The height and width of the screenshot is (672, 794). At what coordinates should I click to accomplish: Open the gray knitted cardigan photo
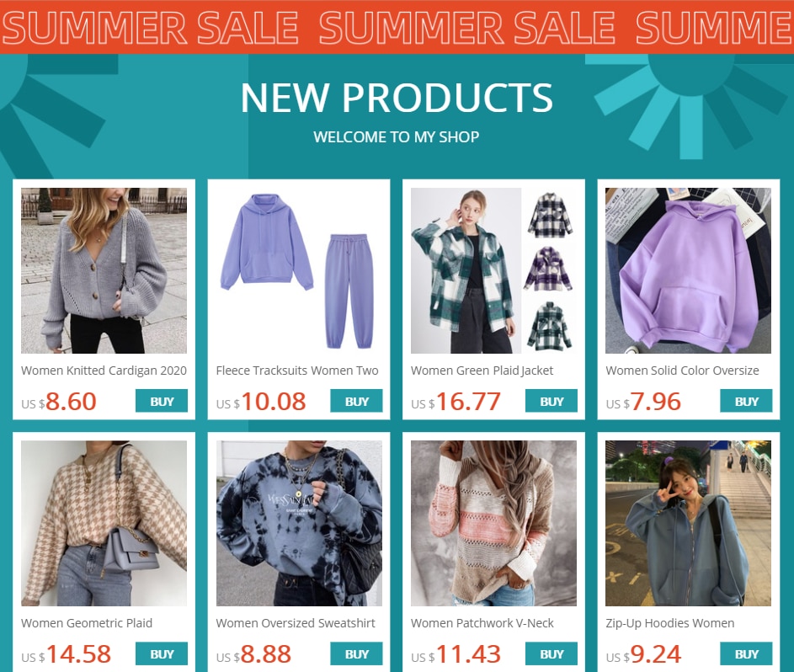point(104,270)
